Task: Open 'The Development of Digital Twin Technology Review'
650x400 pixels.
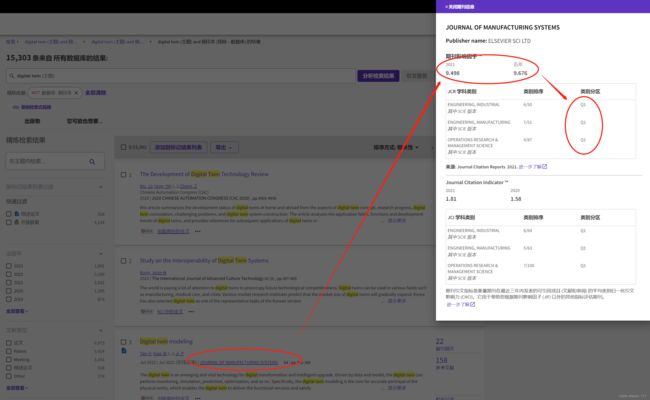Action: (x=204, y=174)
